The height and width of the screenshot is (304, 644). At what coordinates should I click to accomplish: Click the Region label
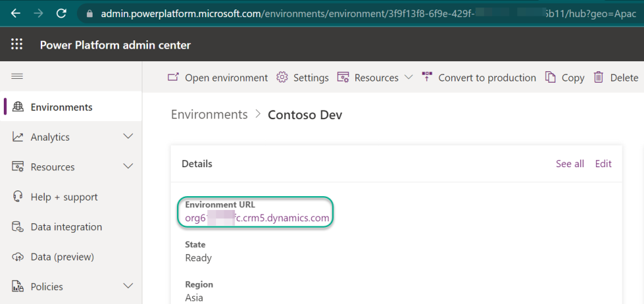pos(199,284)
